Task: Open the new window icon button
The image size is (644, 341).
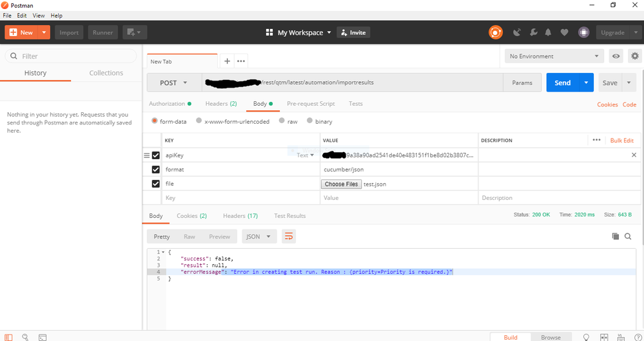Action: pos(134,32)
